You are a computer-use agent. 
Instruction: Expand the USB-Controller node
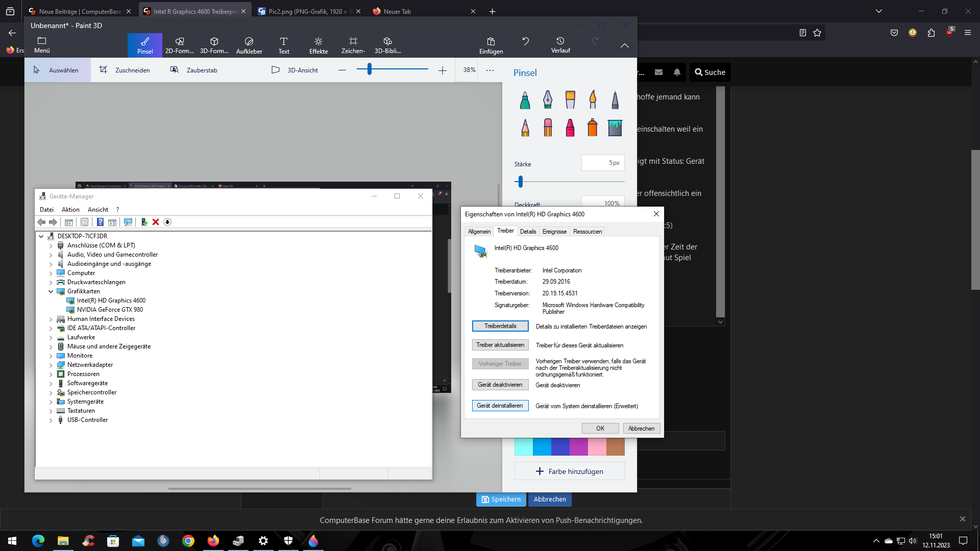(51, 420)
